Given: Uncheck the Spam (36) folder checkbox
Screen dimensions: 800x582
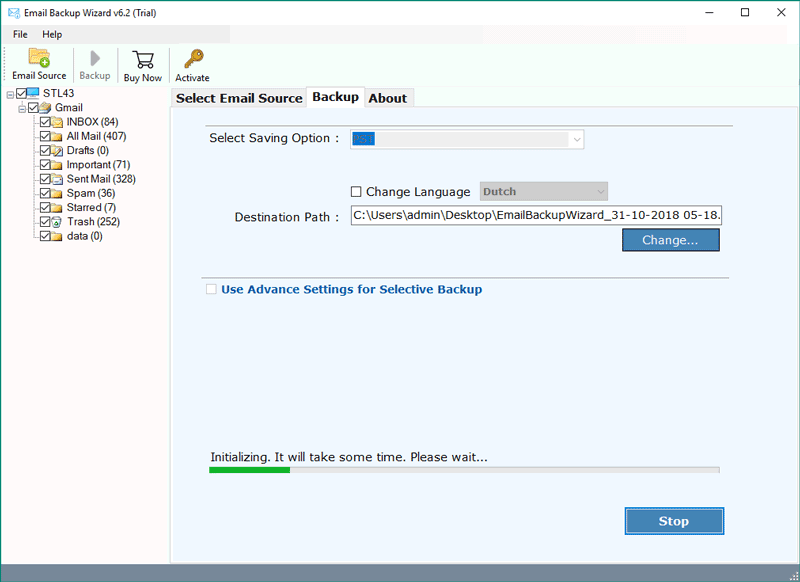Looking at the screenshot, I should coord(45,193).
